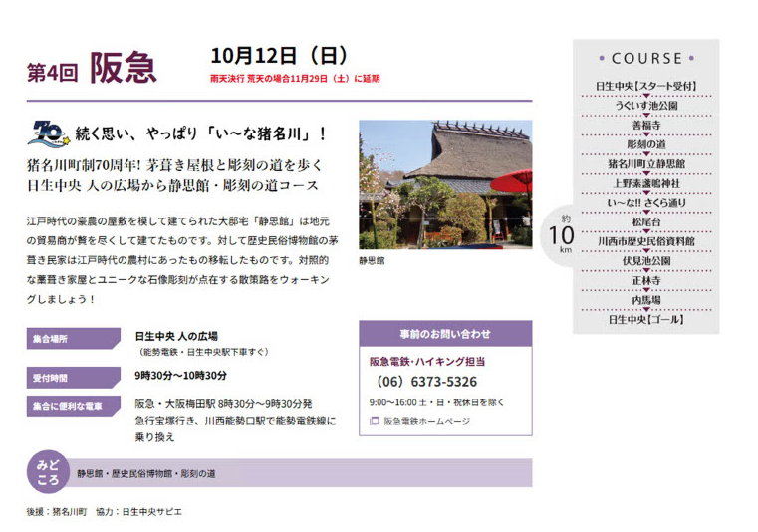This screenshot has height=532, width=758.
Task: Click the 9時30分〜10時30分 reception time
Action: [181, 376]
